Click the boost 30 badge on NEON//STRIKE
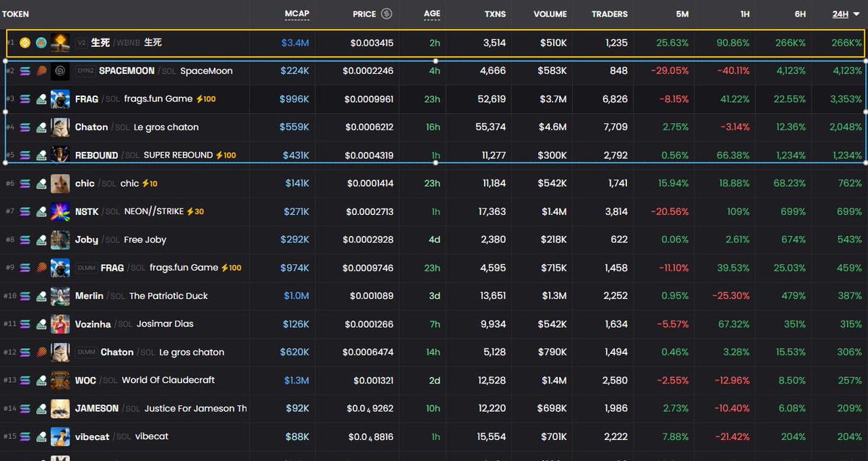Viewport: 868px width, 461px height. 195,211
